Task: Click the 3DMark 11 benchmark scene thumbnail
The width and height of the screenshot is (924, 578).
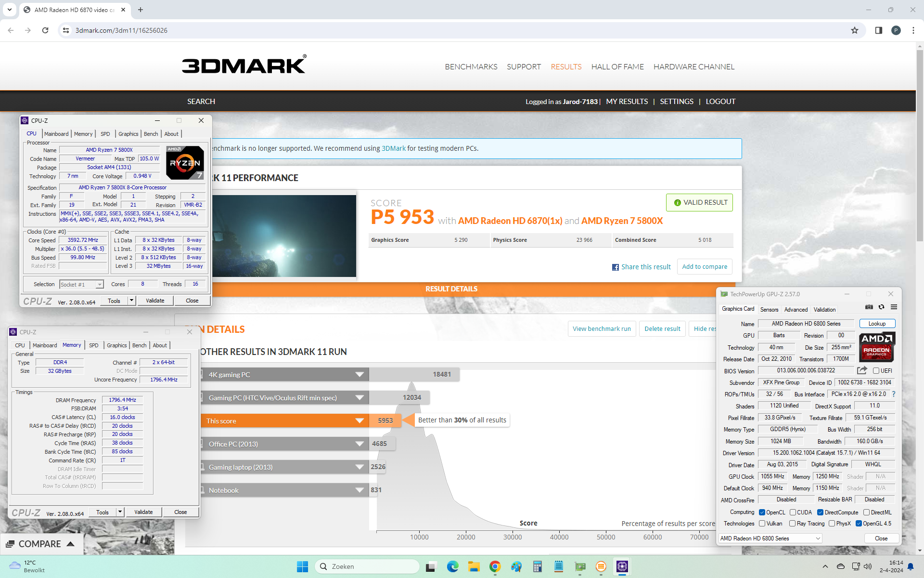Action: 284,236
